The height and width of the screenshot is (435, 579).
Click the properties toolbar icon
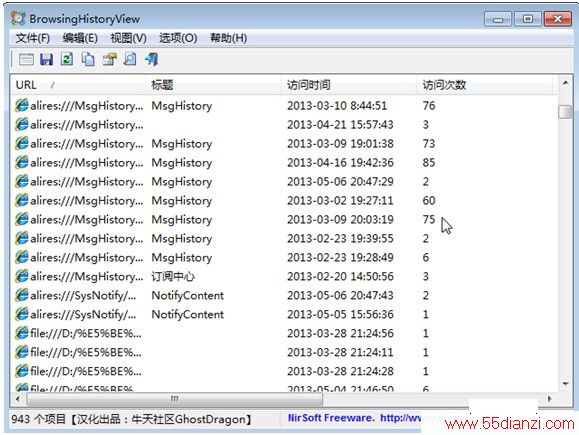coord(109,59)
